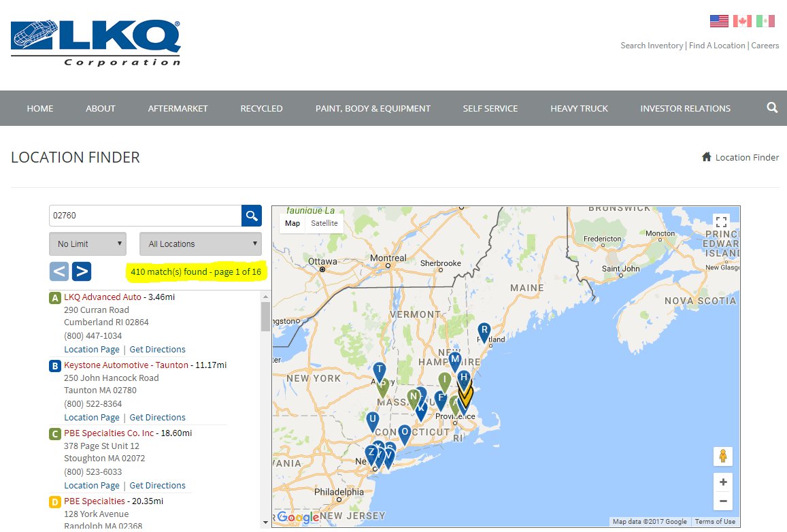Zoom out on the map
Screen dimensions: 787x532
click(723, 501)
